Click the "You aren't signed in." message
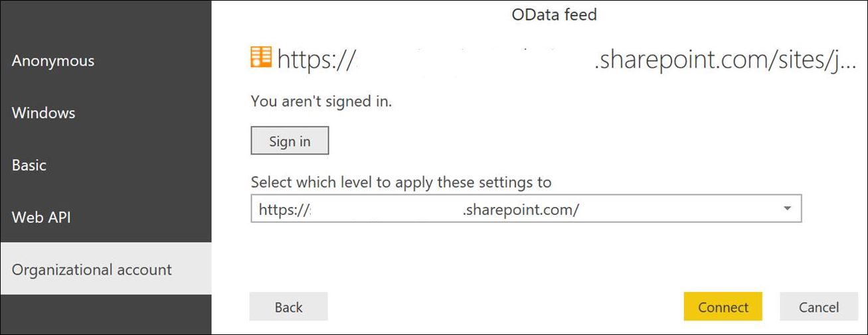 coord(321,102)
